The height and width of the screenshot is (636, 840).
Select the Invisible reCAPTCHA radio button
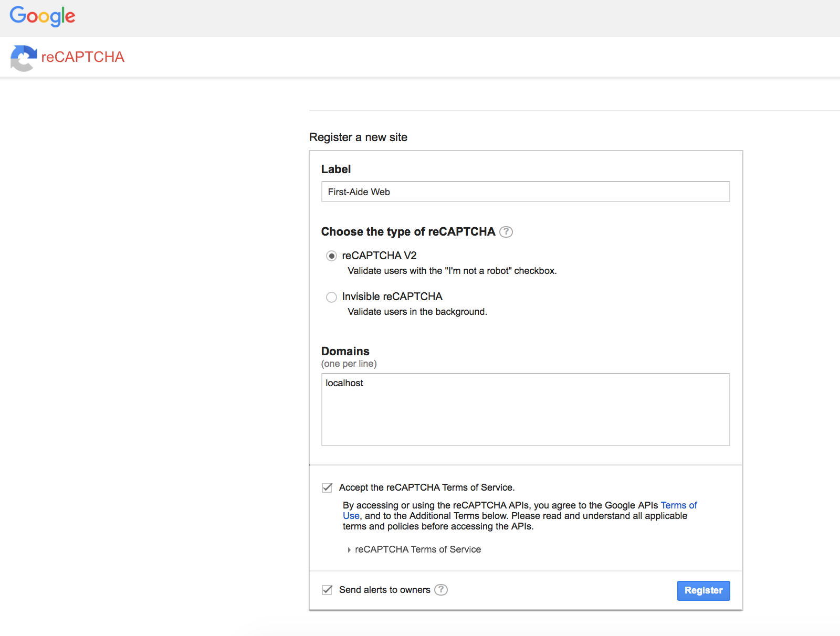point(331,297)
